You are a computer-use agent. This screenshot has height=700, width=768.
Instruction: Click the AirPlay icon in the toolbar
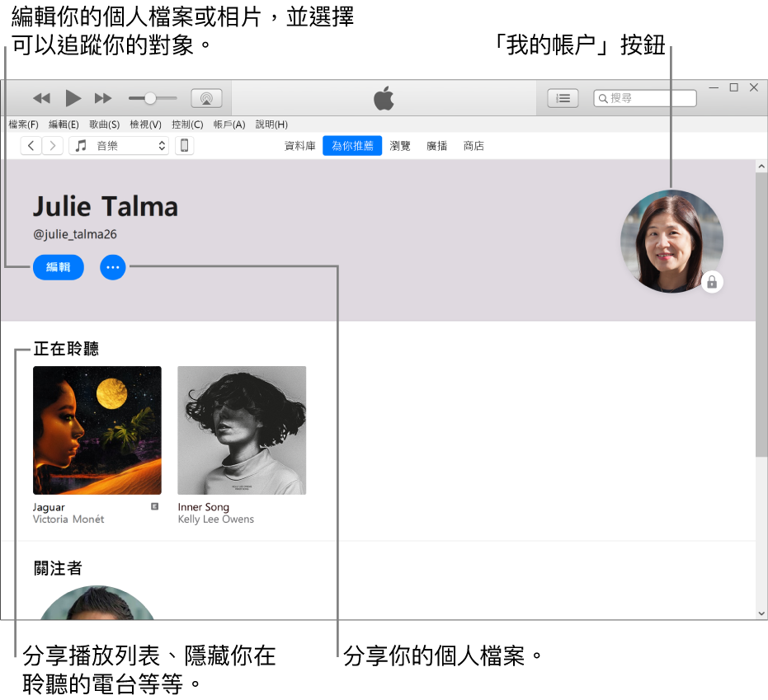pos(206,97)
